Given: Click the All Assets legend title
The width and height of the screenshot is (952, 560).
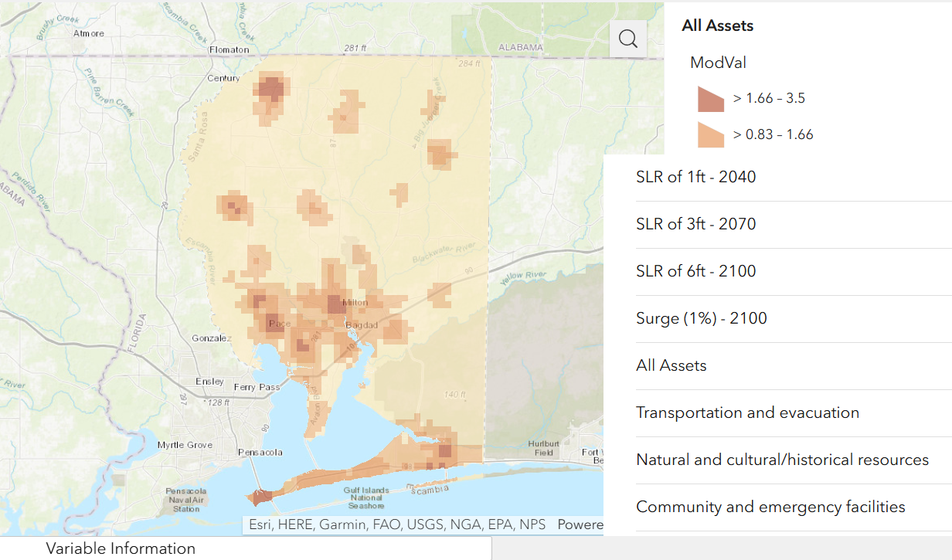Looking at the screenshot, I should click(716, 25).
